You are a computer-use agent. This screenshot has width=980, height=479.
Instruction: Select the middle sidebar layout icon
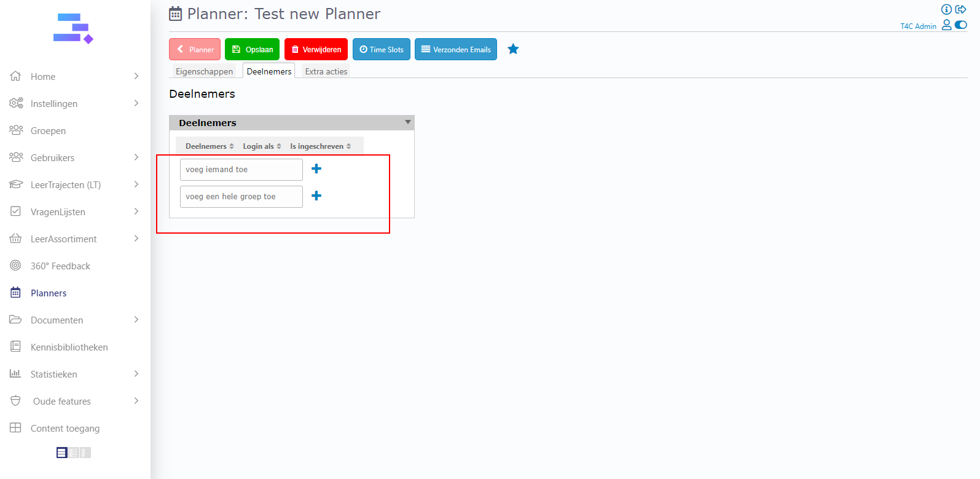74,453
